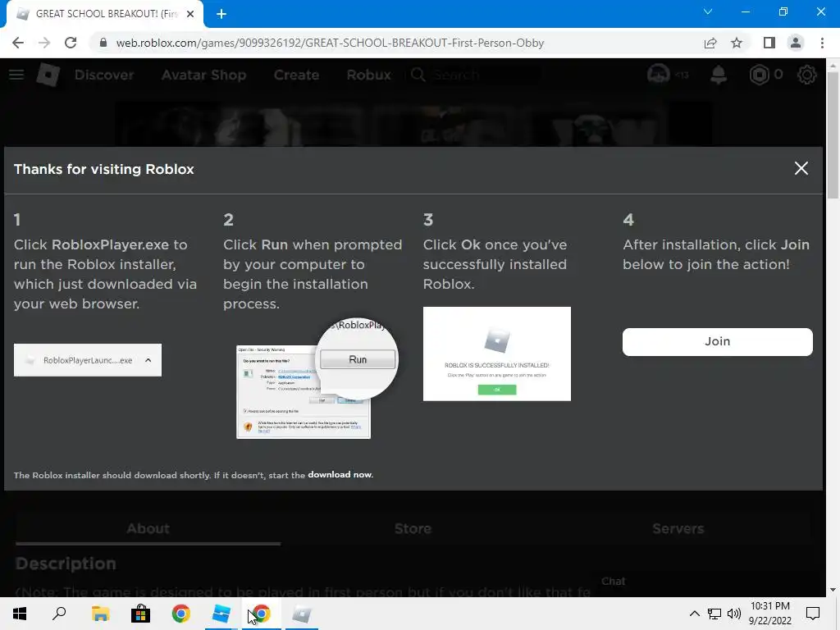Close the Thanks for visiting Roblox dialog
This screenshot has height=630, width=840.
tap(801, 168)
